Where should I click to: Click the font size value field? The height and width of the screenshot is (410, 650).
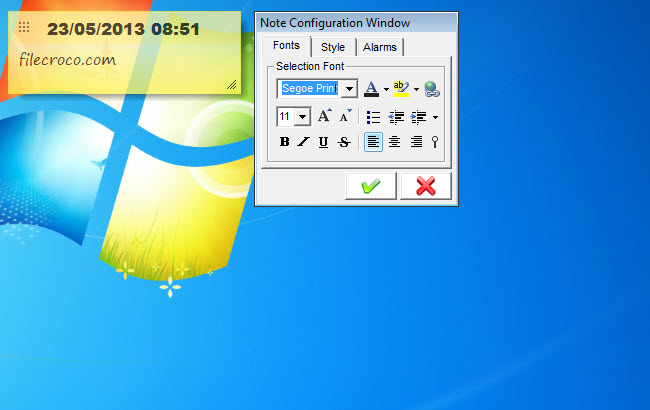click(286, 116)
